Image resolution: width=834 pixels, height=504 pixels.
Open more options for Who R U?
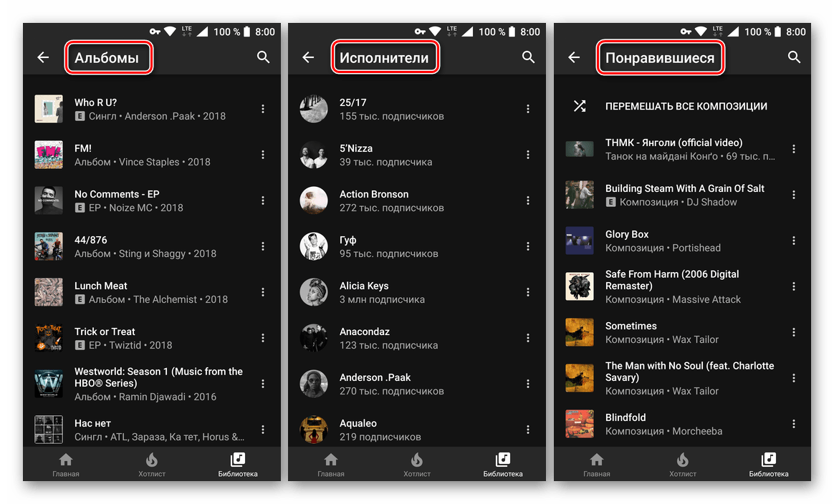tap(263, 109)
